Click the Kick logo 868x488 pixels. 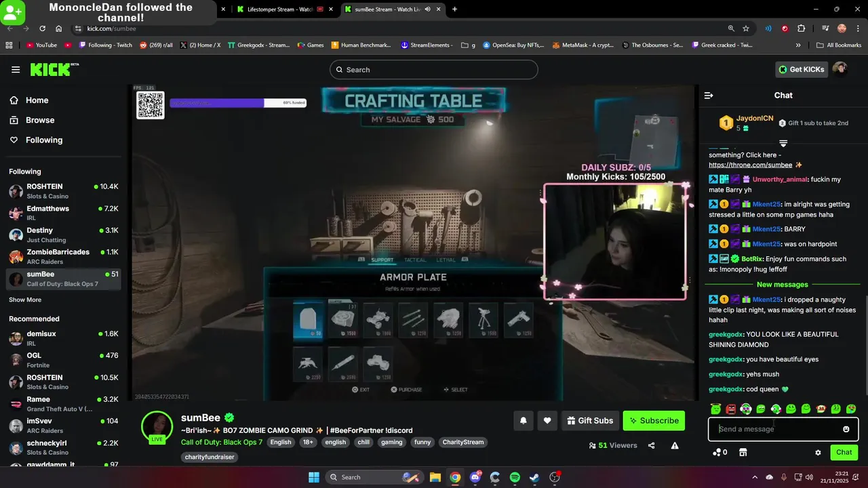(54, 69)
